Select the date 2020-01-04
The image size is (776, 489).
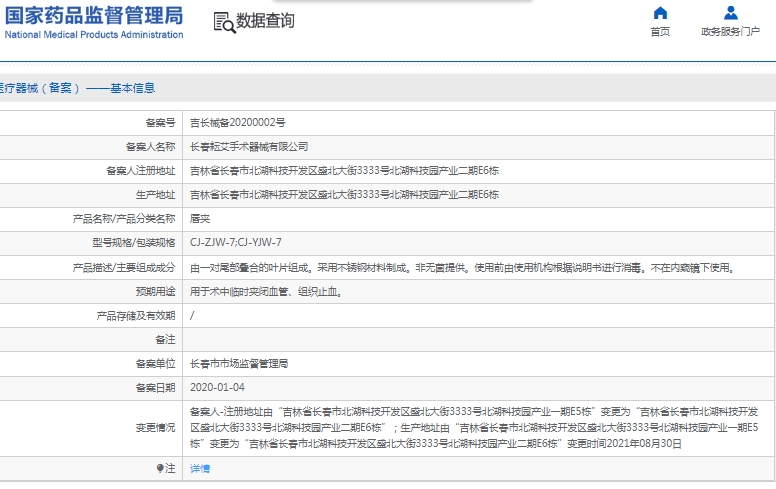(x=217, y=388)
